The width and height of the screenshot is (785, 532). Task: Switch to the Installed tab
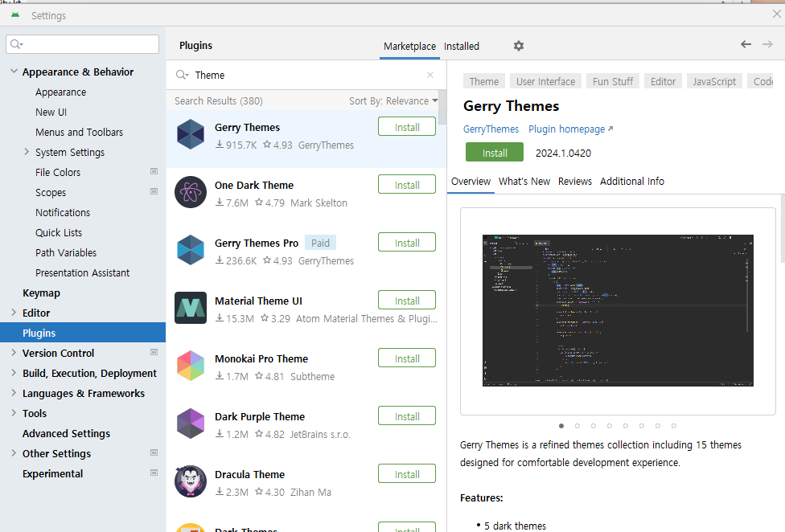462,46
